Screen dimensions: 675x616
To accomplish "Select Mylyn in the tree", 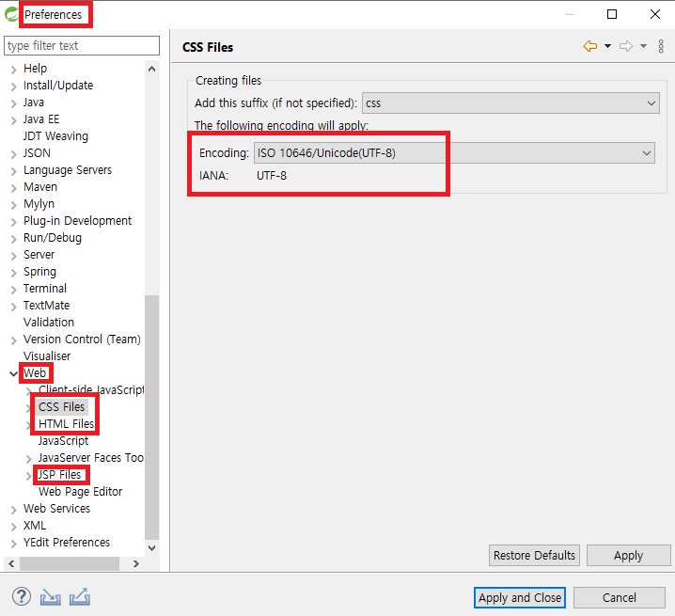I will coord(39,204).
